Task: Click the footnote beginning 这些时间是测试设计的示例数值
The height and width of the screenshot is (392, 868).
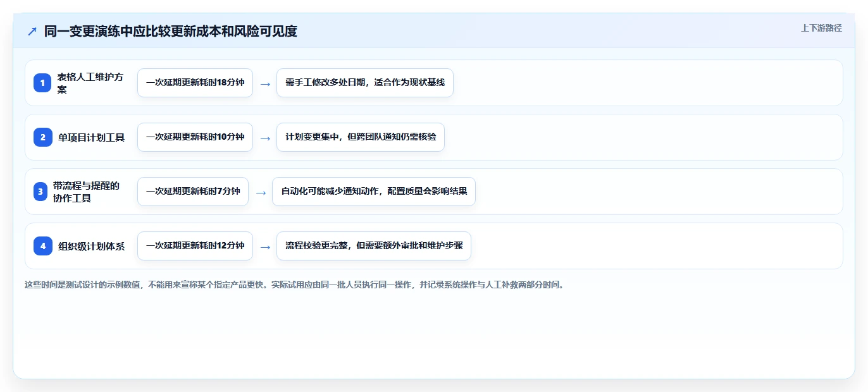Action: pos(294,285)
